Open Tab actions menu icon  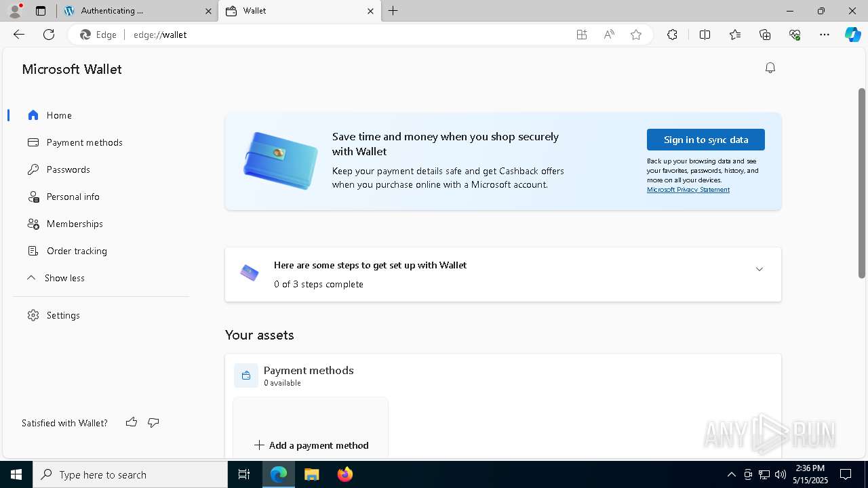tap(41, 11)
